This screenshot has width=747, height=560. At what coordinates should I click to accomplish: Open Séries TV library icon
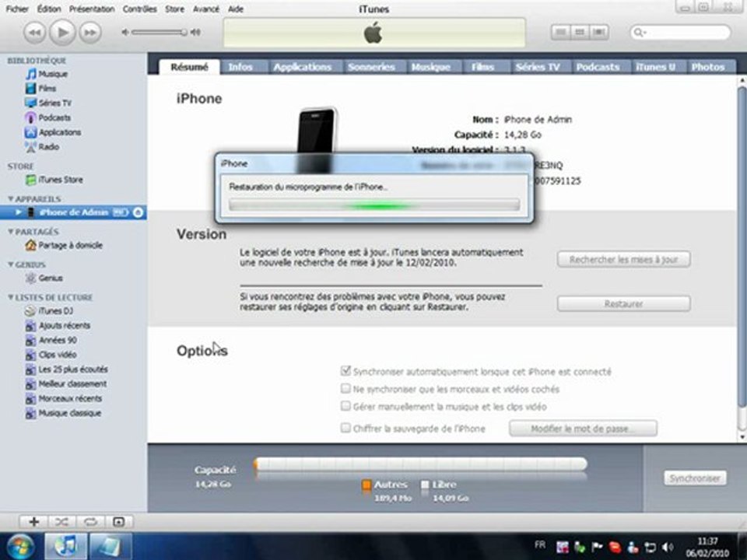(x=31, y=103)
